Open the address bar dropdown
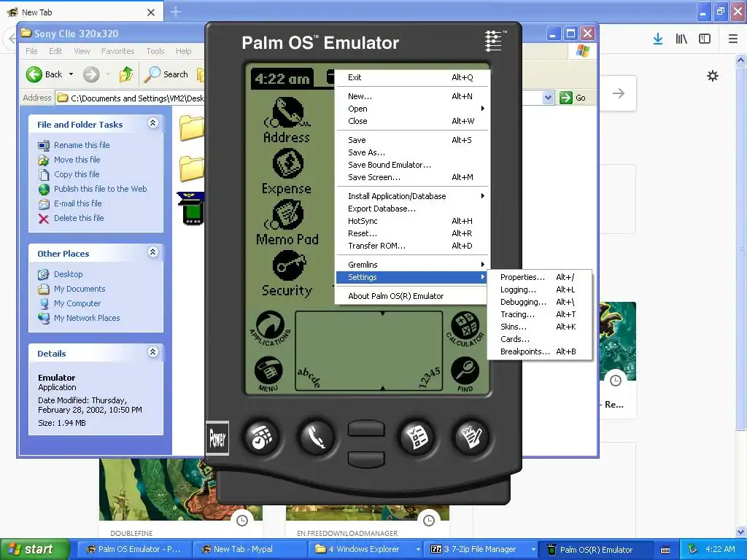747x560 pixels. [x=548, y=98]
